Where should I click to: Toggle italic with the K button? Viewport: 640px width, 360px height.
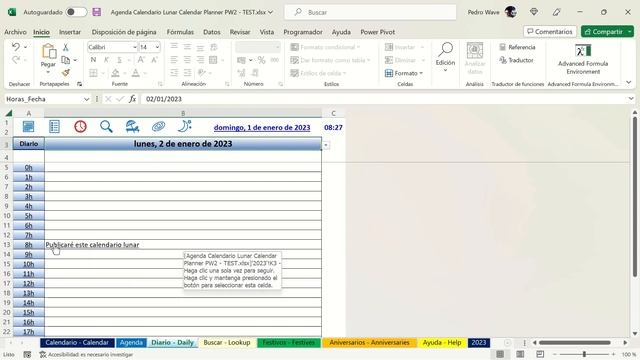106,60
